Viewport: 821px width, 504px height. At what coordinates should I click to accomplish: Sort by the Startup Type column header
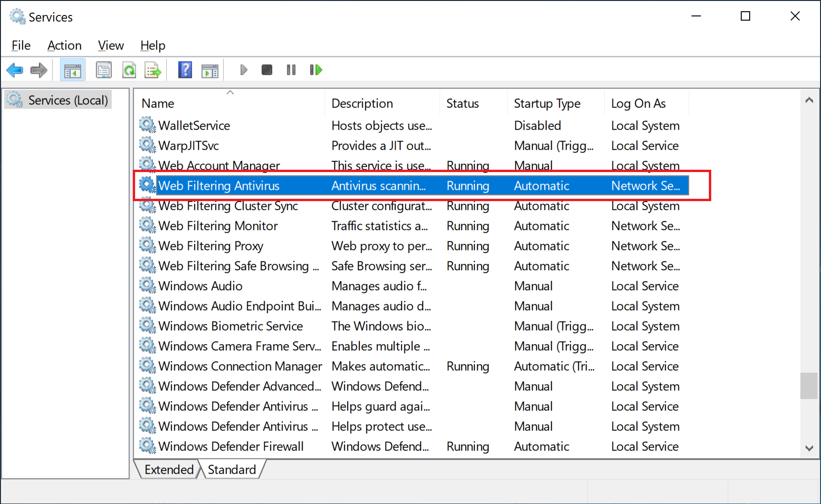click(556, 103)
